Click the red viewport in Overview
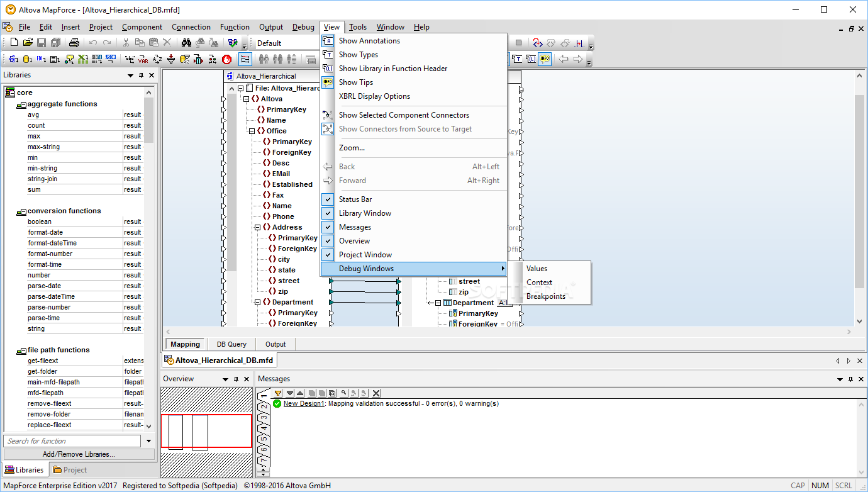This screenshot has width=868, height=492. point(206,431)
